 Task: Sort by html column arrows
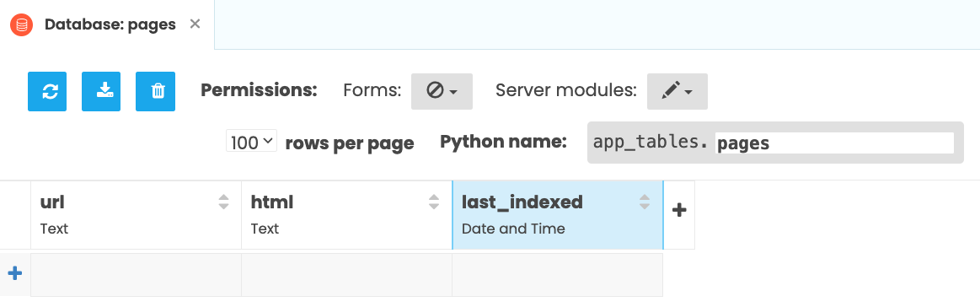(x=434, y=202)
